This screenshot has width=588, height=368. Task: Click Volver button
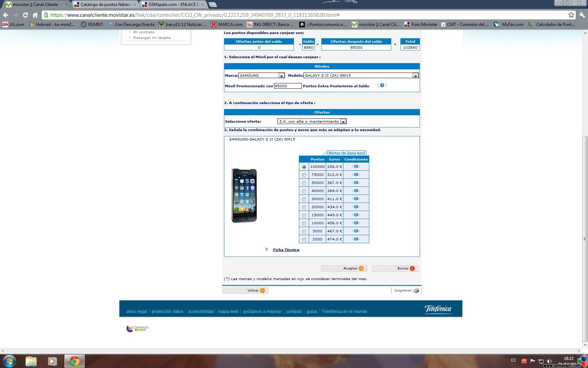pos(245,291)
